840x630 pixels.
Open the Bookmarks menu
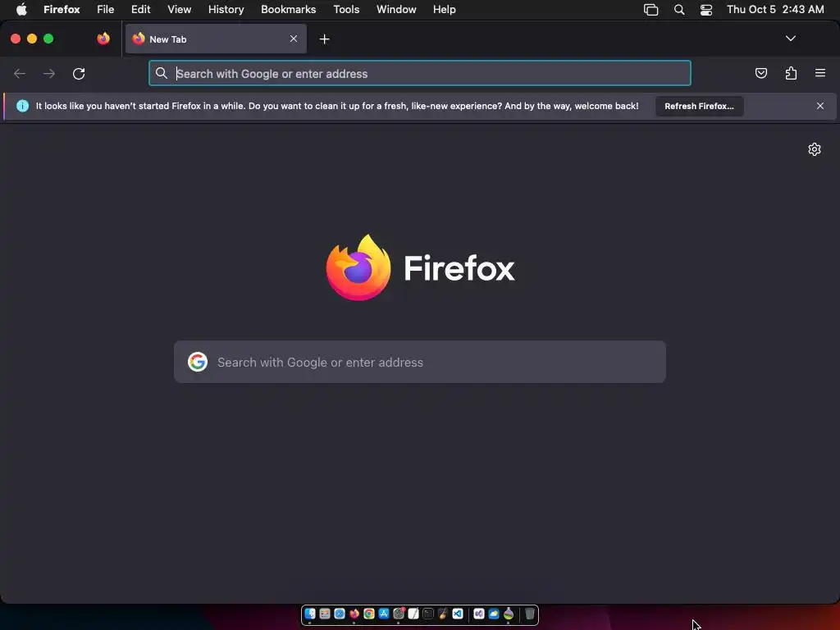[288, 10]
